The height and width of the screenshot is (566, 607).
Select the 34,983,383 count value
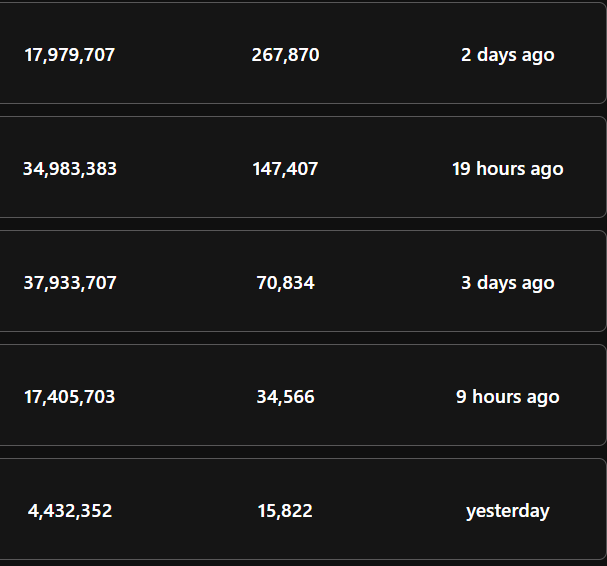pyautogui.click(x=70, y=169)
